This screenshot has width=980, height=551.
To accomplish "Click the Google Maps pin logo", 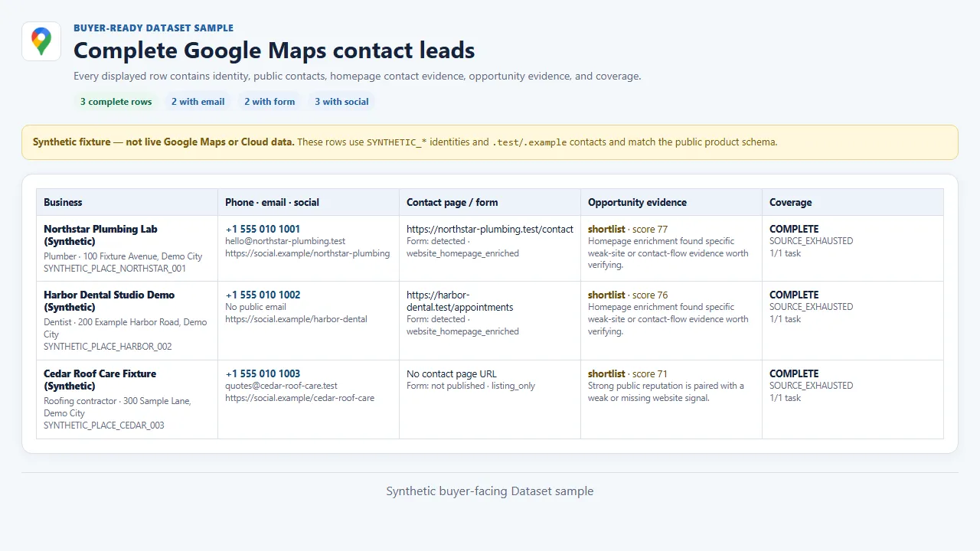I will 41,41.
